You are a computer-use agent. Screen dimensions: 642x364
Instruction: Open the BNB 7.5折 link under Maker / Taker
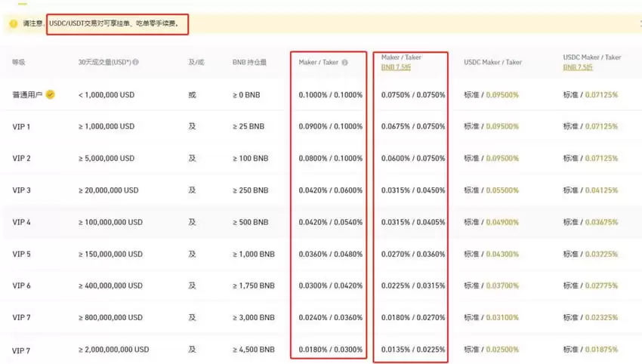tap(397, 67)
